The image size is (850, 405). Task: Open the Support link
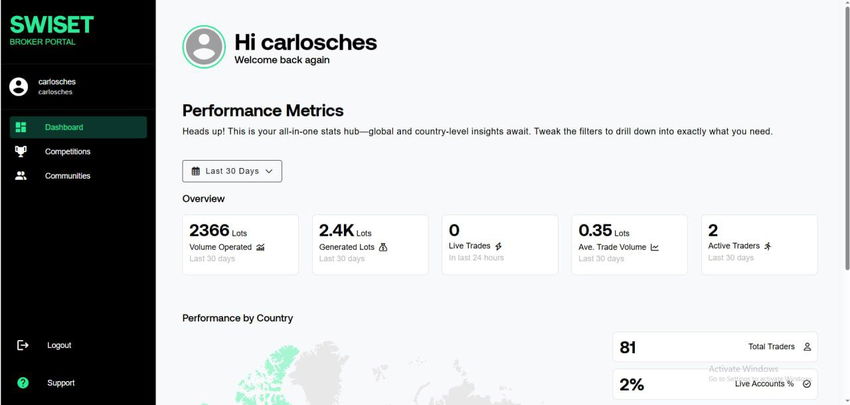tap(60, 383)
